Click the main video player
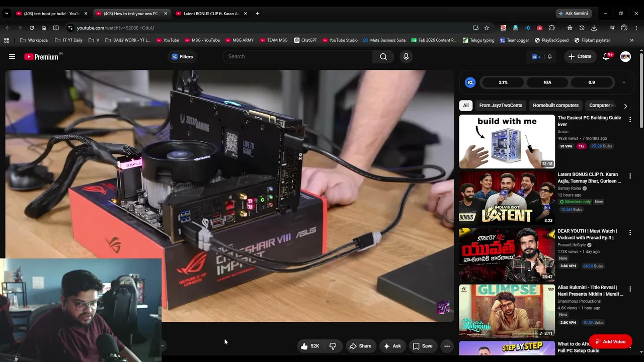 pos(229,196)
